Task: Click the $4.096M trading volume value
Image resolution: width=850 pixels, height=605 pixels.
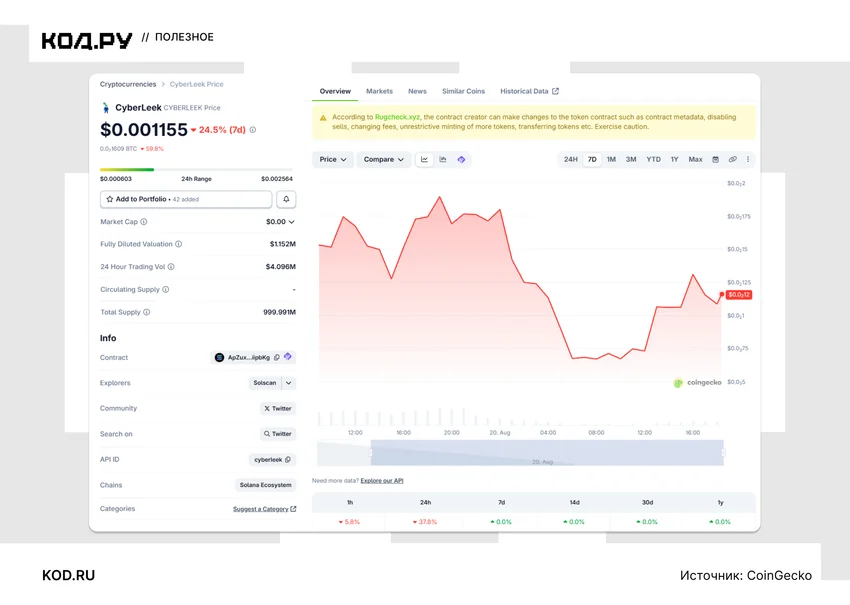Action: coord(280,267)
